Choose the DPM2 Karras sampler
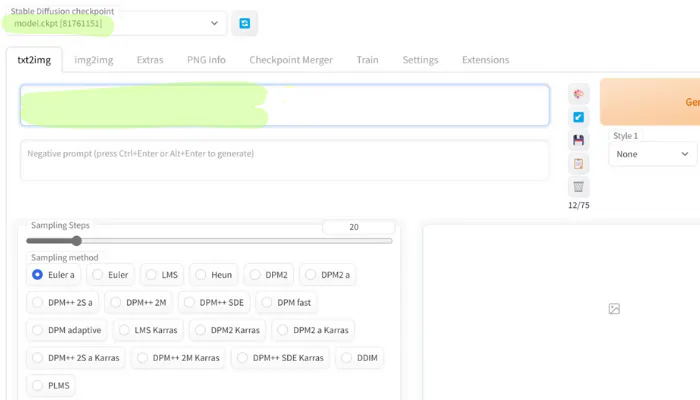Image resolution: width=700 pixels, height=400 pixels. (227, 330)
